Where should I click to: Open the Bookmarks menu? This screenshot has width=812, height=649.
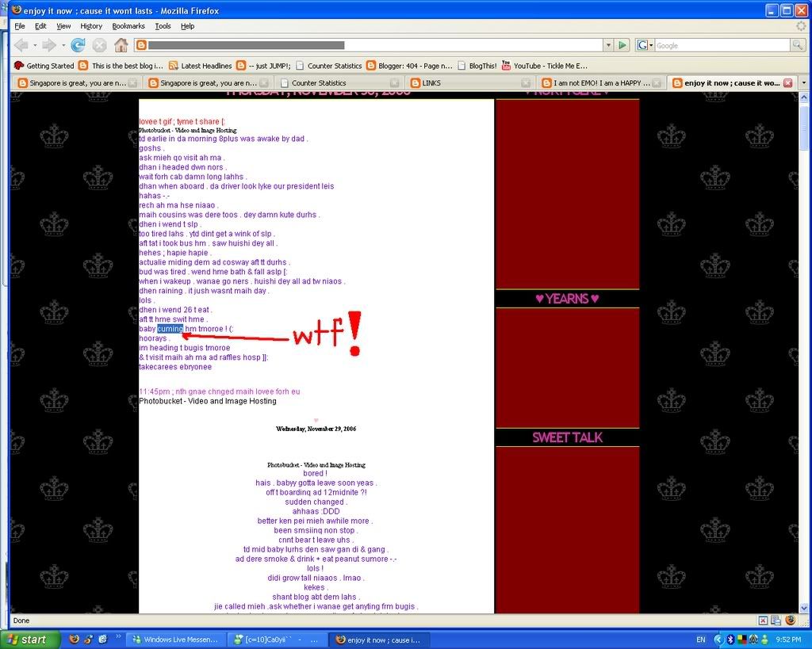[128, 26]
